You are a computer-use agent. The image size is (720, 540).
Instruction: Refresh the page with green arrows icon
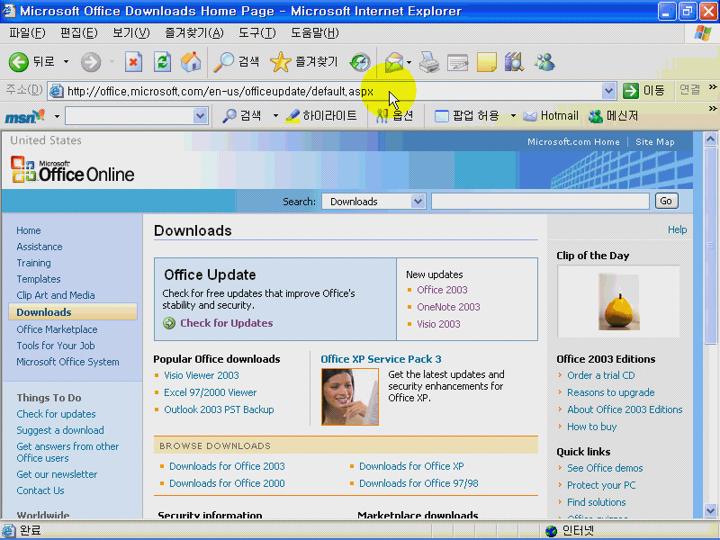pos(162,62)
